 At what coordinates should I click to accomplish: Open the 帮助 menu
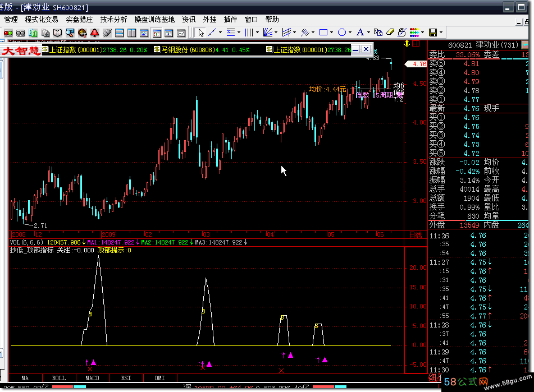coord(272,20)
